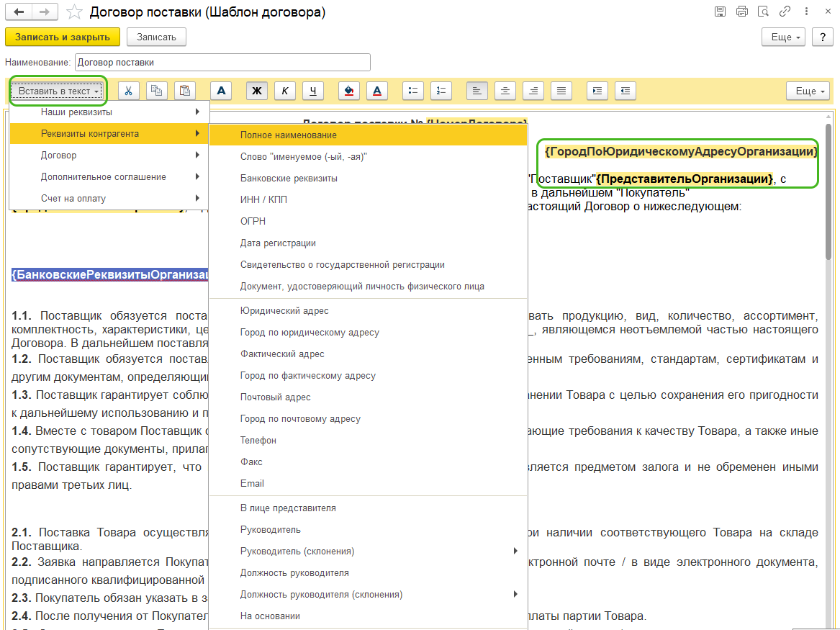Toggle italic formatting (К)
The image size is (840, 630).
point(285,91)
